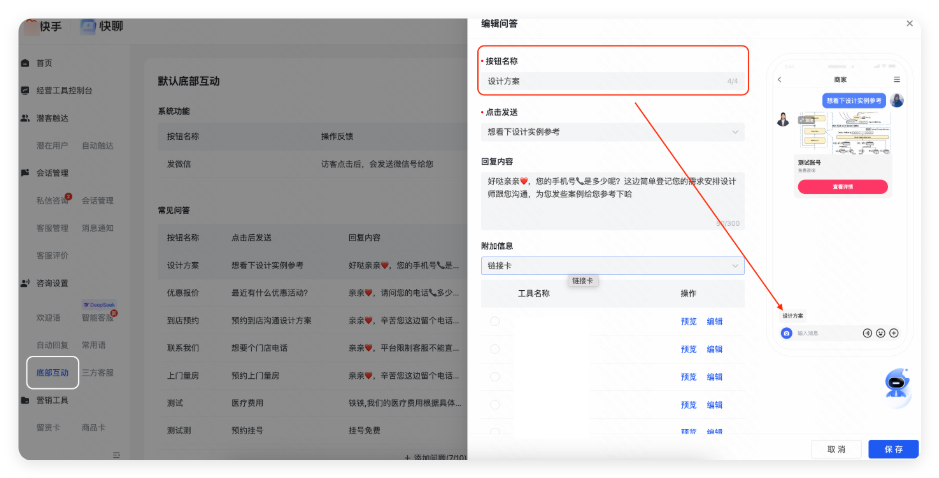Click the 潜客触达 people icon

tap(25, 118)
